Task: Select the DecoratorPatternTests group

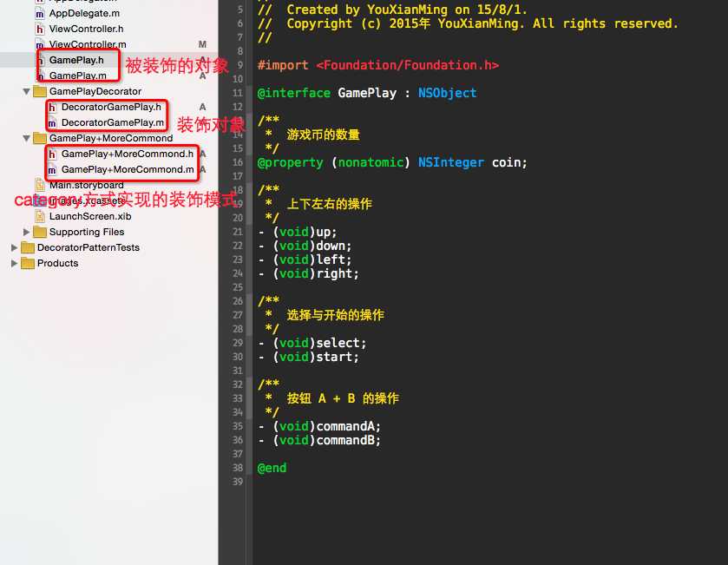Action: [89, 247]
